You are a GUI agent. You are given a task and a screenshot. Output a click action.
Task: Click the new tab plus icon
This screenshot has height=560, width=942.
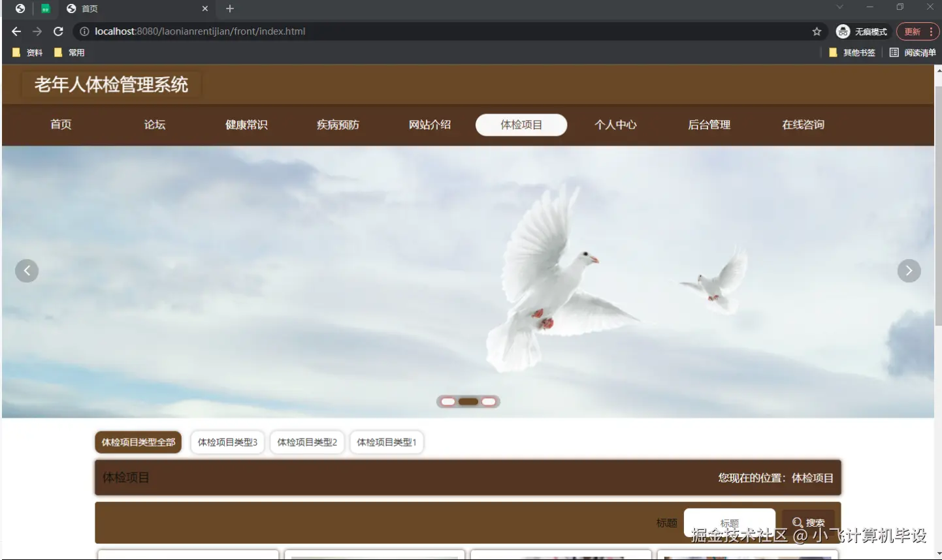coord(229,8)
